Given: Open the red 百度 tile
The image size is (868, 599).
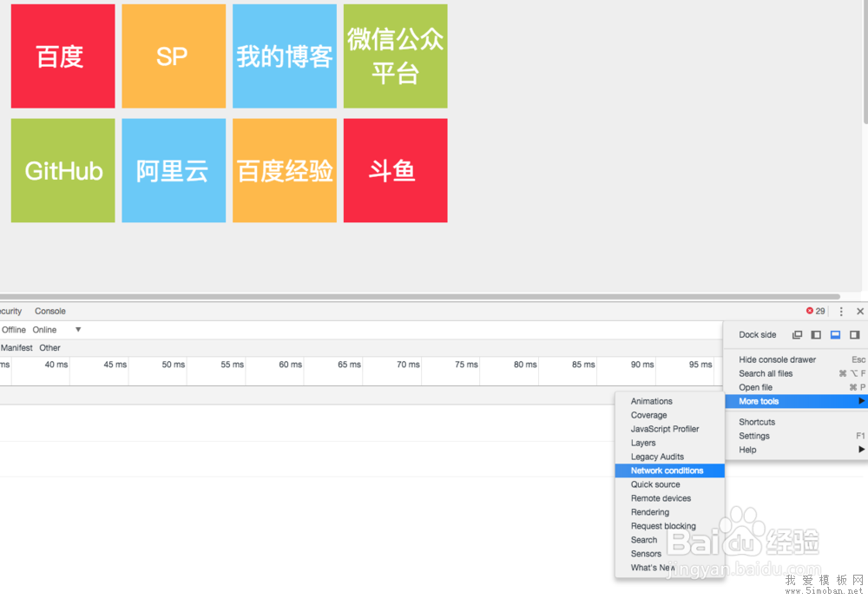Looking at the screenshot, I should click(63, 56).
